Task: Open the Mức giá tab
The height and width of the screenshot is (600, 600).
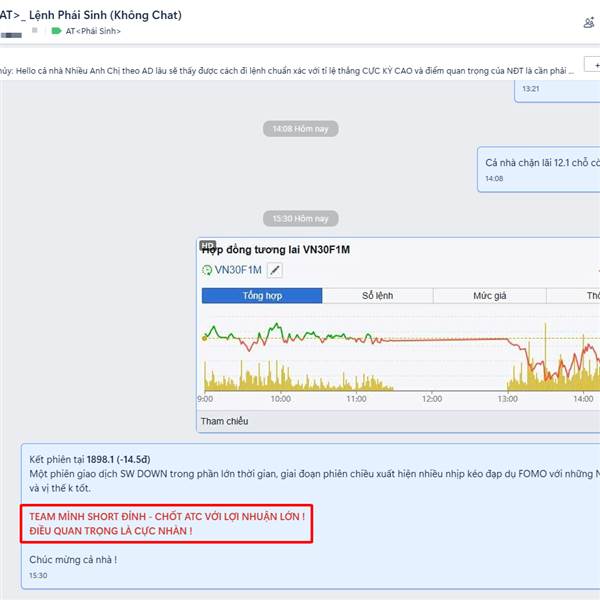Action: tap(490, 295)
